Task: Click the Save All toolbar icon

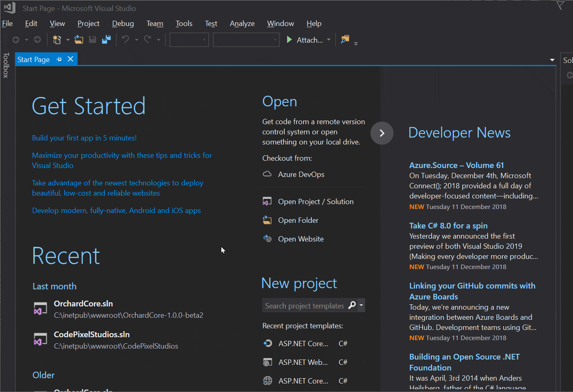Action: 107,39
